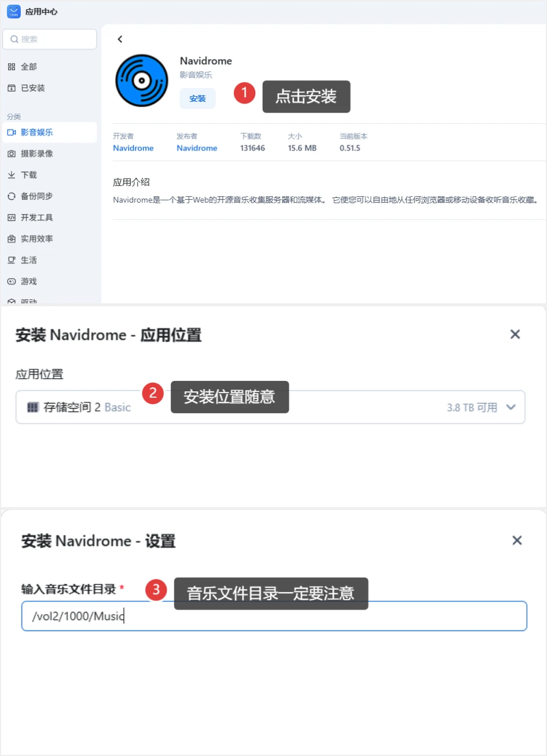Select the 下载 category
Screen dimensions: 547x756
pos(50,175)
